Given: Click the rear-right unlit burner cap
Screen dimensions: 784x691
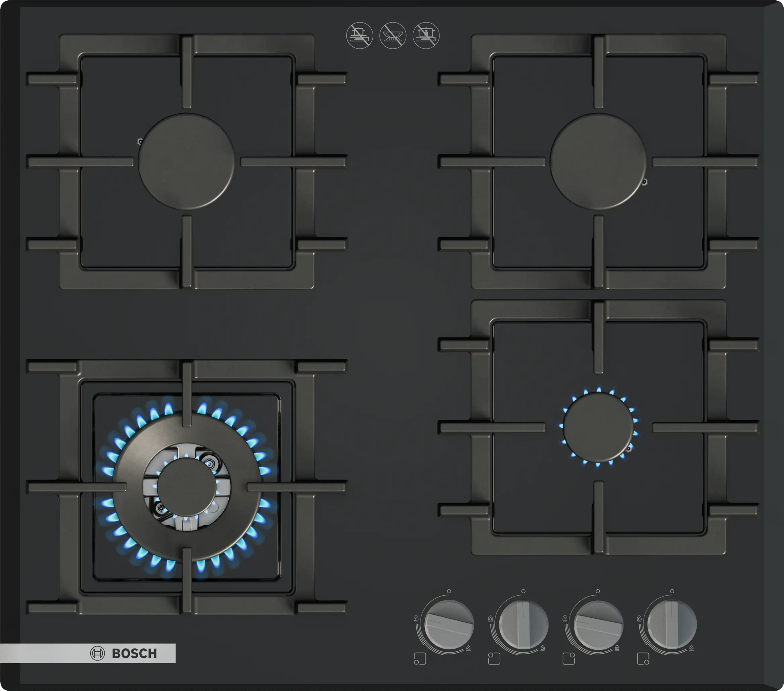Looking at the screenshot, I should click(x=598, y=162).
